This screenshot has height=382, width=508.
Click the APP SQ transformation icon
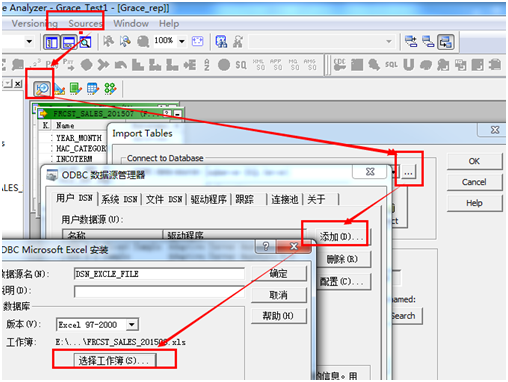point(276,64)
